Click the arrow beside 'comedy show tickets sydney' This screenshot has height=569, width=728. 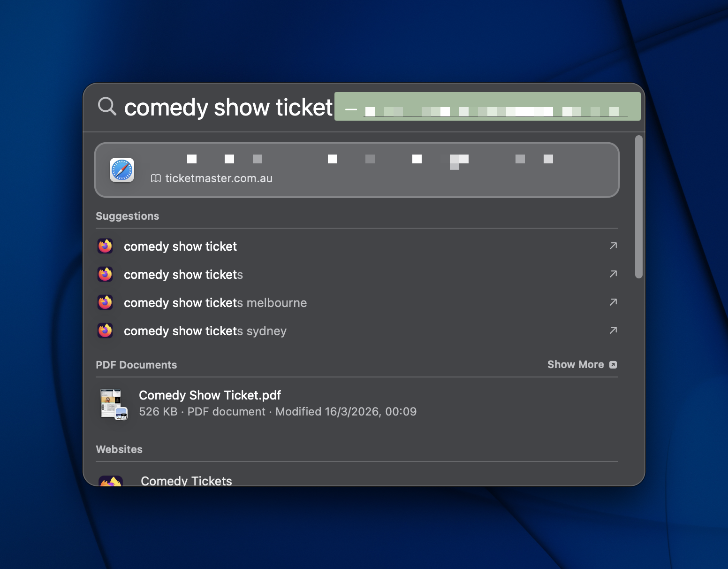[x=614, y=331]
